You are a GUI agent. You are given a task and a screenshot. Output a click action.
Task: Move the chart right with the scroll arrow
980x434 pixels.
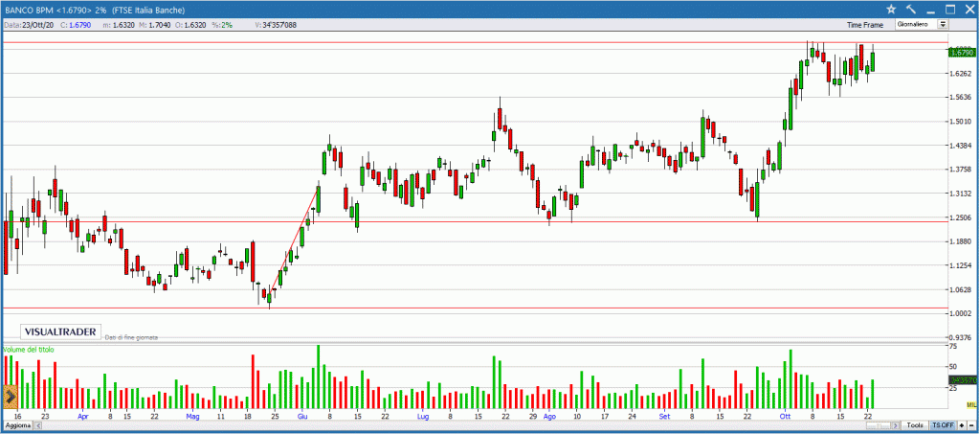click(x=896, y=425)
